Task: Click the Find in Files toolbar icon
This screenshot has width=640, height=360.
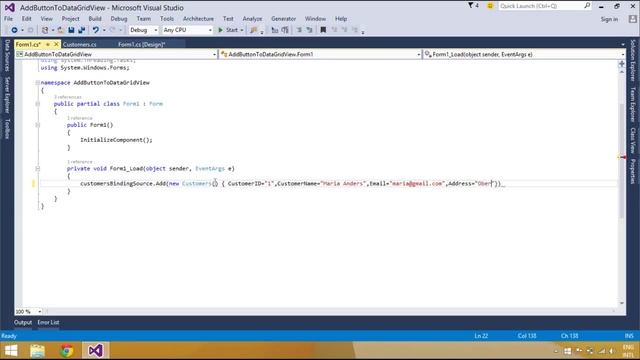Action: (254, 30)
